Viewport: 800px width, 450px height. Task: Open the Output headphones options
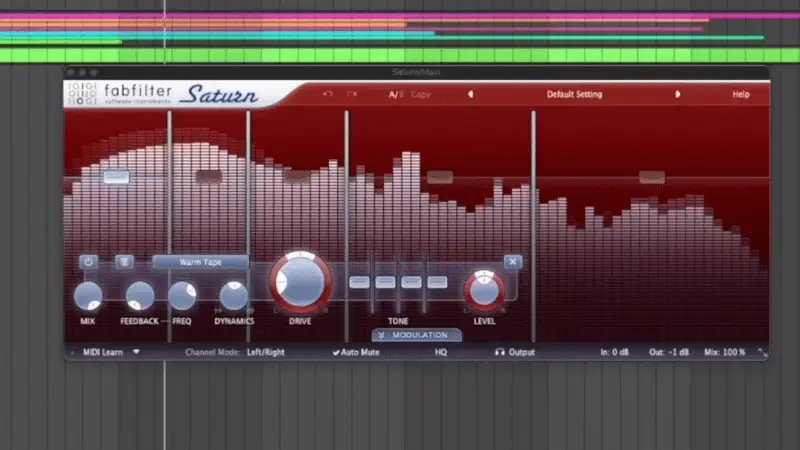click(515, 352)
